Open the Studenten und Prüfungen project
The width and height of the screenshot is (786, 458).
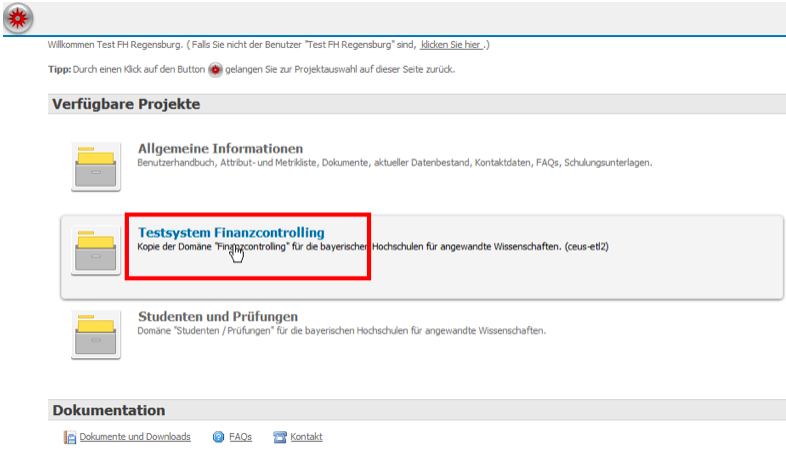(x=217, y=317)
